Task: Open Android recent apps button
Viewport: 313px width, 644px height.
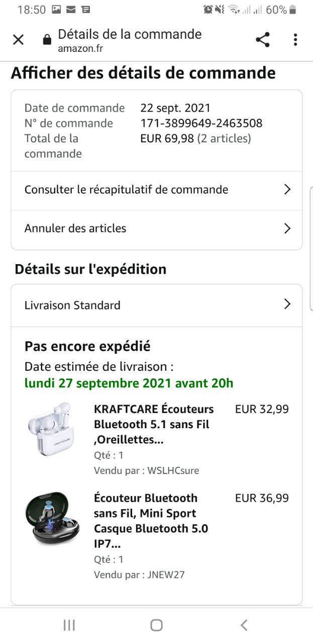Action: (69, 625)
